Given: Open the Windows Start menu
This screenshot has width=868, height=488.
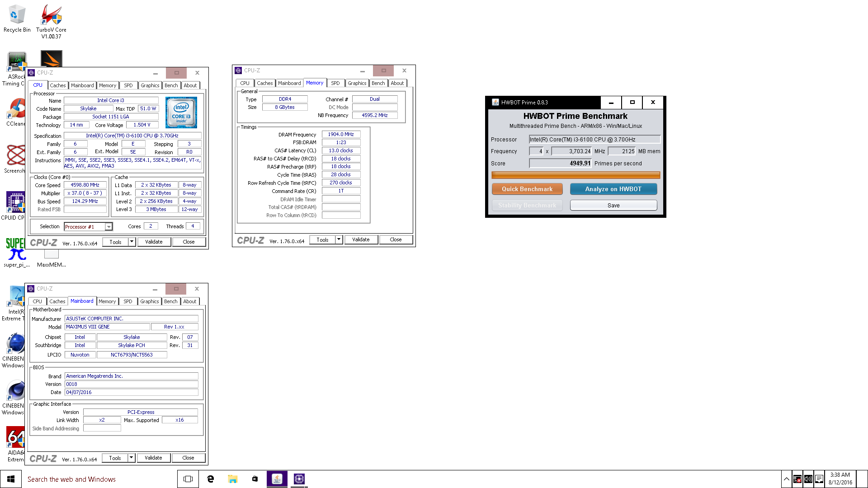Looking at the screenshot, I should (11, 479).
